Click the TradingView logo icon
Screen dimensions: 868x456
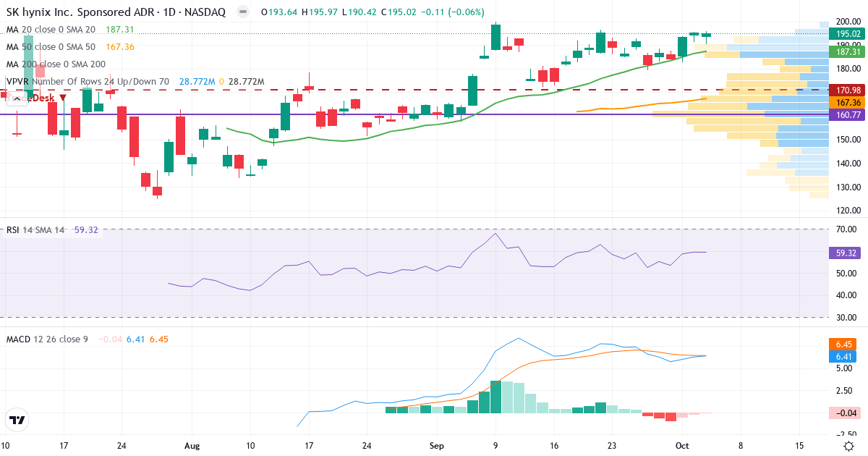click(x=17, y=420)
